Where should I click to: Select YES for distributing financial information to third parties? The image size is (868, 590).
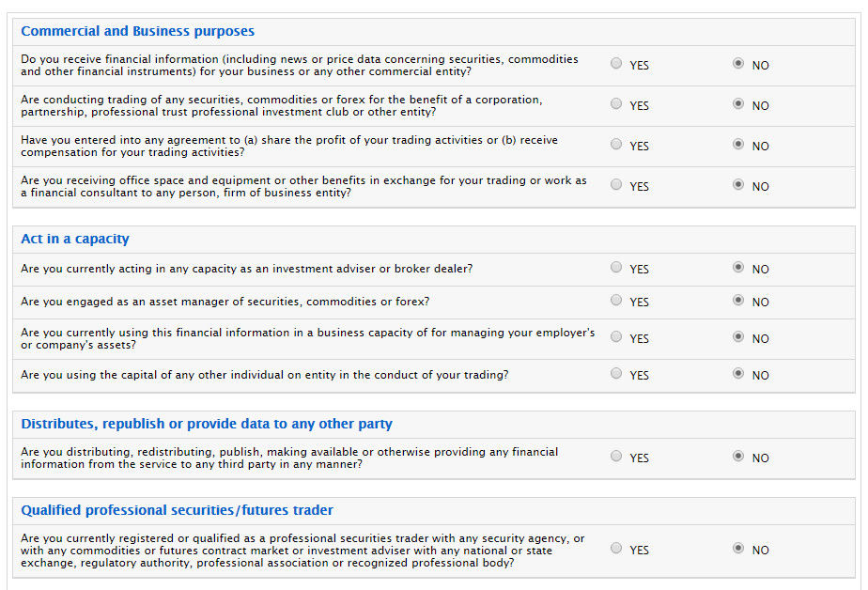click(x=616, y=457)
